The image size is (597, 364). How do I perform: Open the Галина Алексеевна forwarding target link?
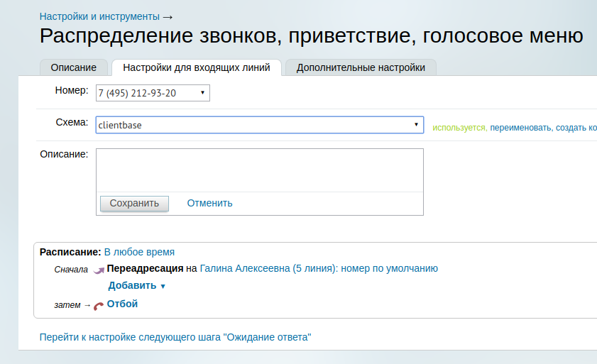319,268
